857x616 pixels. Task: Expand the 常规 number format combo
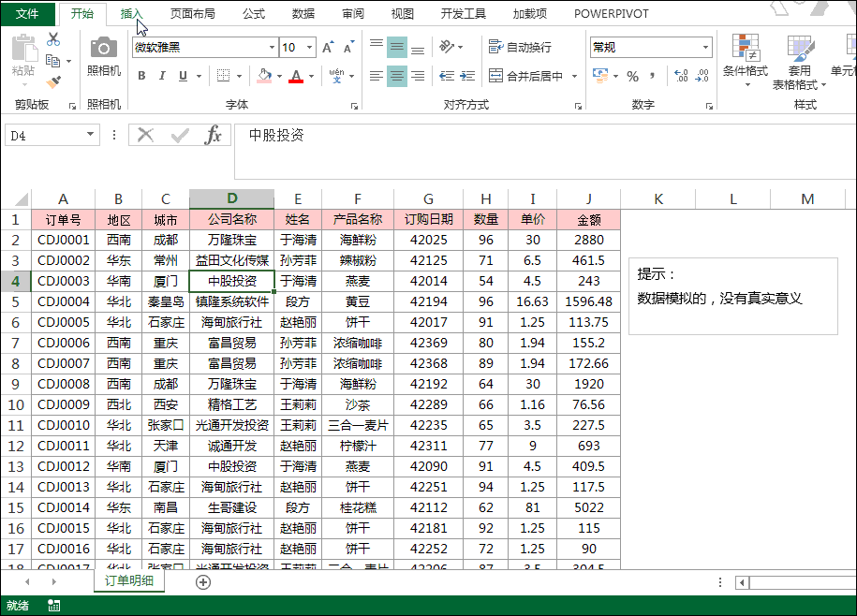click(705, 48)
